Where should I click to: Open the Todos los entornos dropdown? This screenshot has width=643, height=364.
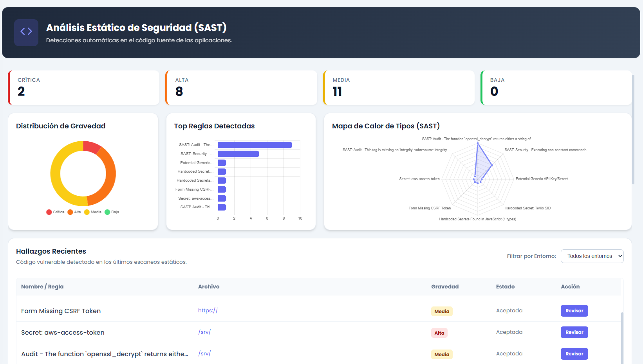pyautogui.click(x=592, y=256)
